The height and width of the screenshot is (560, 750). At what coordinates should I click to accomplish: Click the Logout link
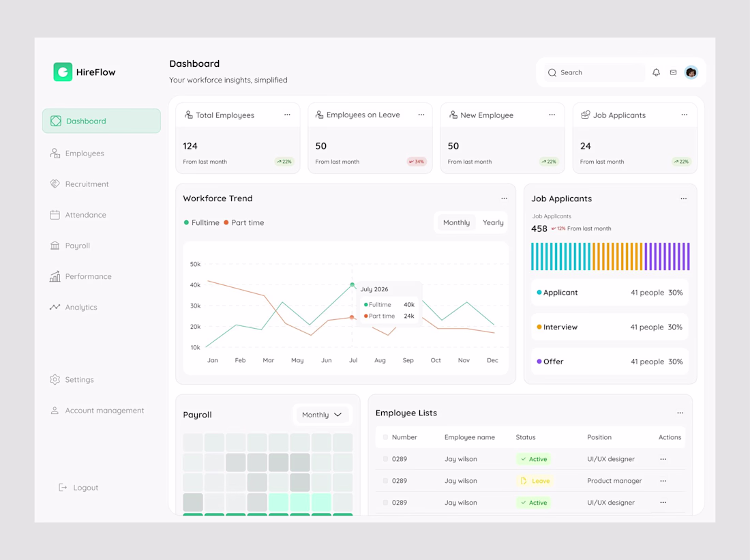click(x=86, y=488)
